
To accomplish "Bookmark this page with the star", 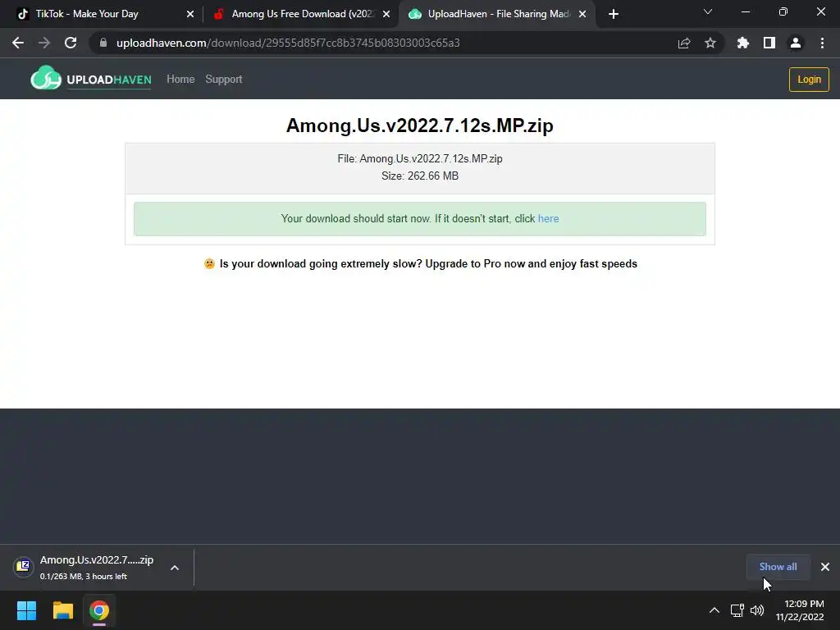I will click(710, 43).
